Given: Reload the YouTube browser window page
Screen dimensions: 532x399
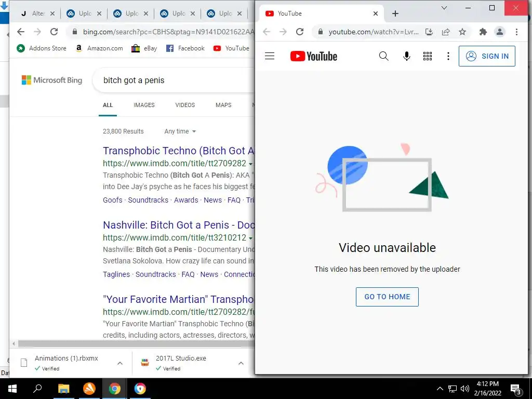Looking at the screenshot, I should click(x=300, y=32).
